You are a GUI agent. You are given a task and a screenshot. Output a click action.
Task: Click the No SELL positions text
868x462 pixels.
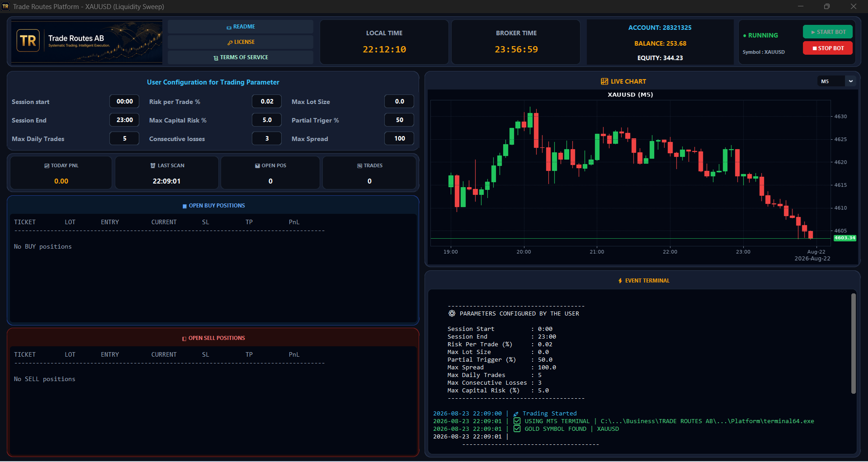pyautogui.click(x=45, y=379)
